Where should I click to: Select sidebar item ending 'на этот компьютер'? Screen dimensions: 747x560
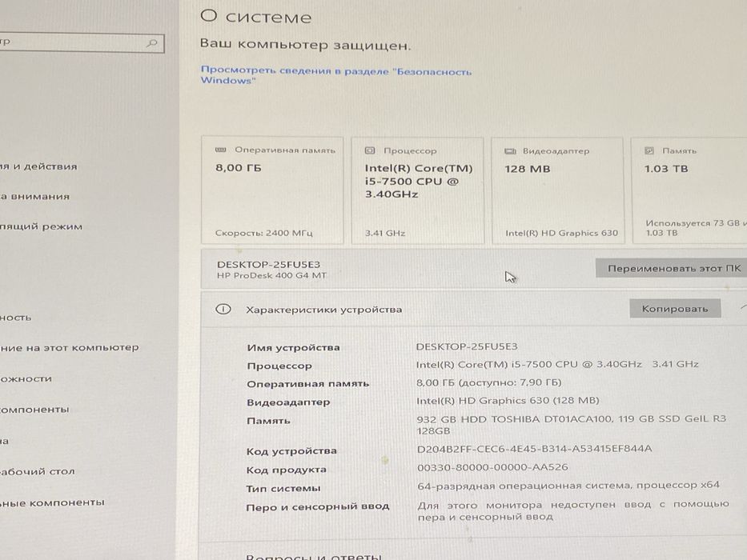pyautogui.click(x=70, y=348)
